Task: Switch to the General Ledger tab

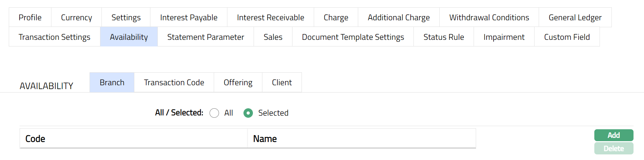Action: [575, 17]
